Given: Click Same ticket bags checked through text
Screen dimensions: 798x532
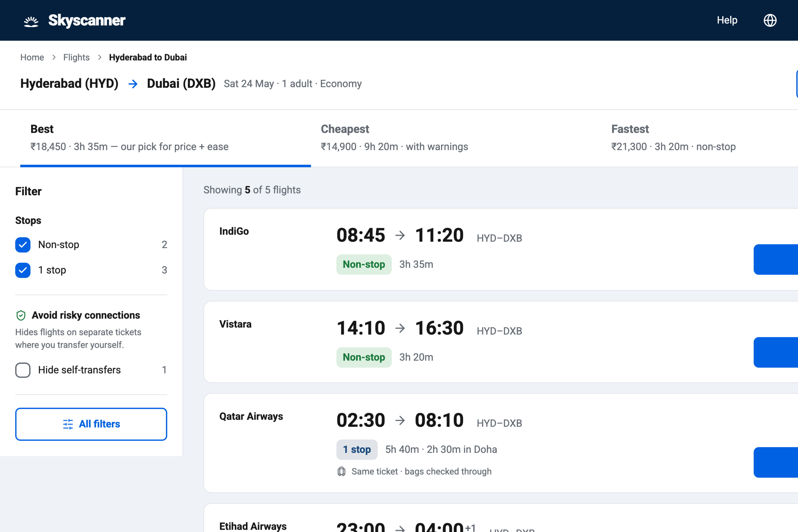Looking at the screenshot, I should tap(421, 472).
